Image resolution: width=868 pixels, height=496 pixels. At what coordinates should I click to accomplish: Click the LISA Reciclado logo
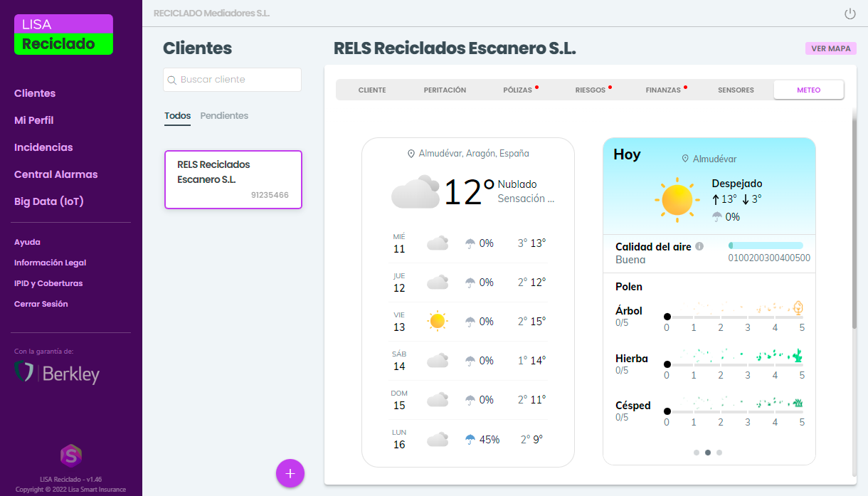(x=63, y=34)
